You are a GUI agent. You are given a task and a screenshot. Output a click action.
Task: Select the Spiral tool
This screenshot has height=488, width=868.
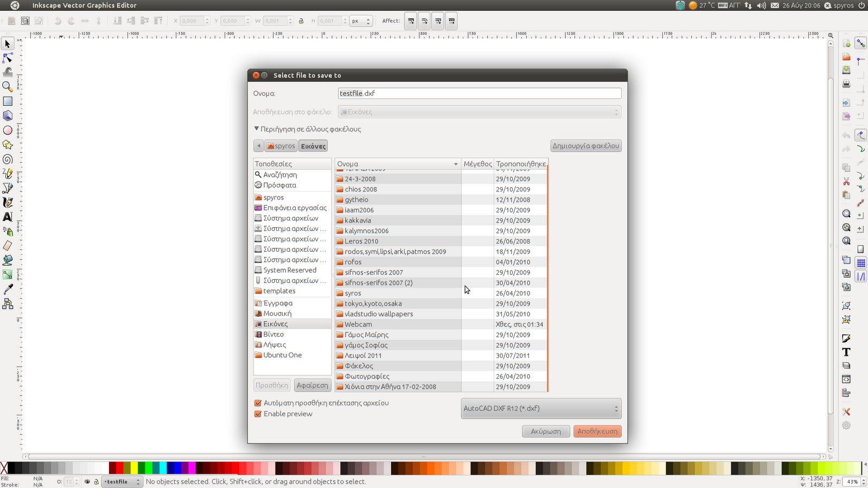point(8,159)
